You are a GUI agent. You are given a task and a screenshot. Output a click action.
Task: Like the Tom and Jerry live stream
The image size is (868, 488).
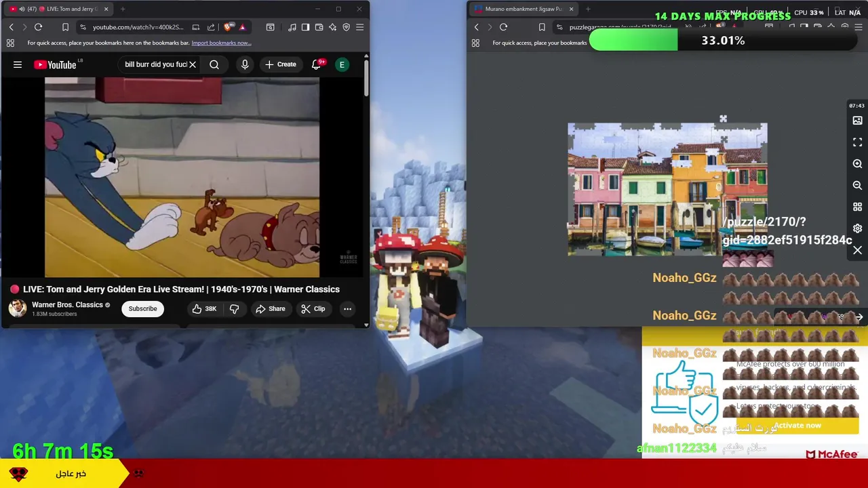coord(204,308)
